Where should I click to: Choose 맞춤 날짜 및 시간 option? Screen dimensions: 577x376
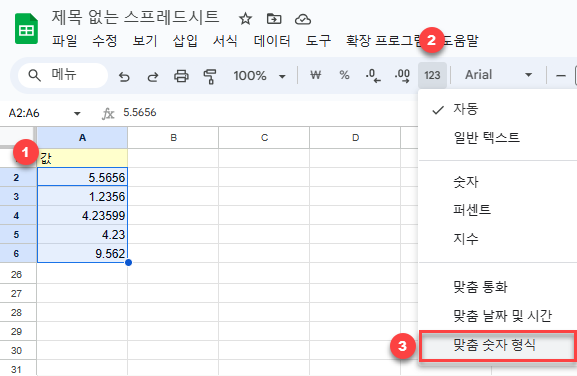pyautogui.click(x=498, y=315)
